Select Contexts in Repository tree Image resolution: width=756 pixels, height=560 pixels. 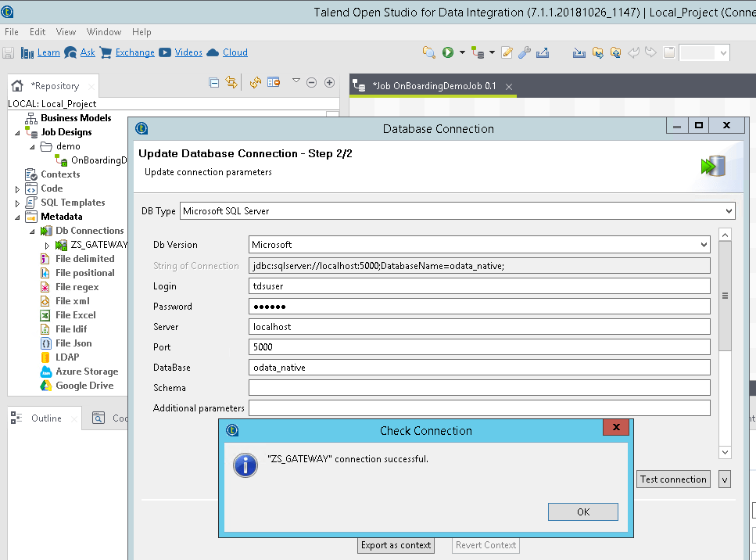click(60, 174)
